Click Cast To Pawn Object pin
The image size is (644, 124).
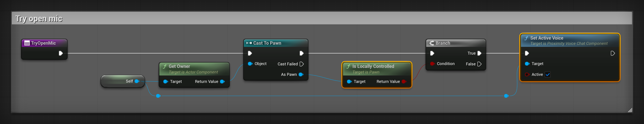pyautogui.click(x=250, y=64)
